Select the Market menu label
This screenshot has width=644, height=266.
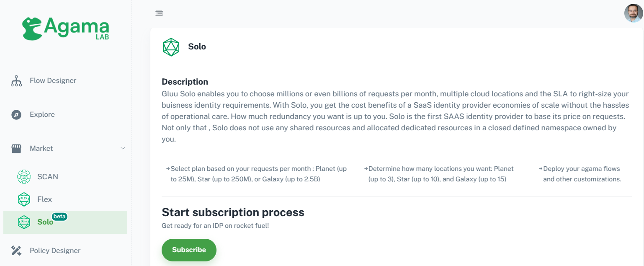(x=41, y=149)
